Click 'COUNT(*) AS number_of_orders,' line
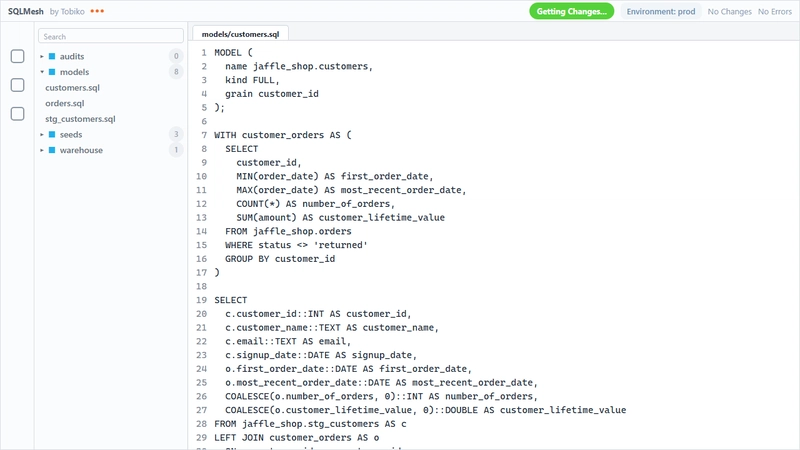The image size is (800, 450). [x=315, y=204]
